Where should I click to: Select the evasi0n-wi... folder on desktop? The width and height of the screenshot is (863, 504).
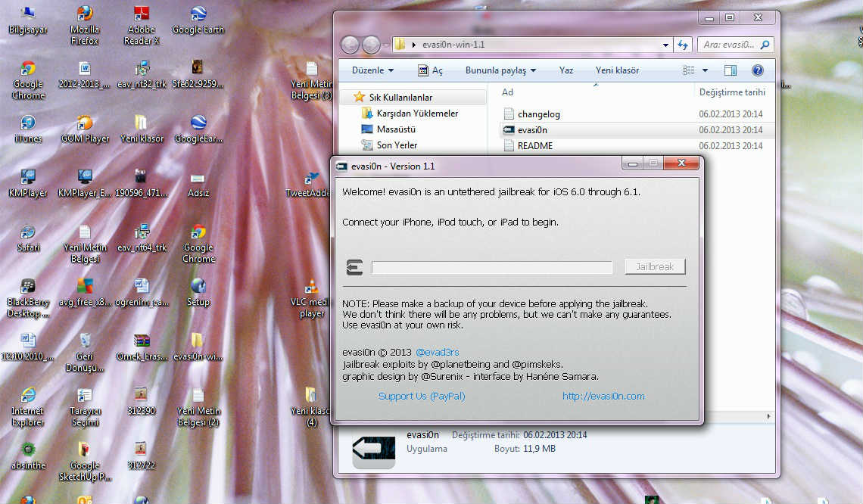click(x=198, y=347)
